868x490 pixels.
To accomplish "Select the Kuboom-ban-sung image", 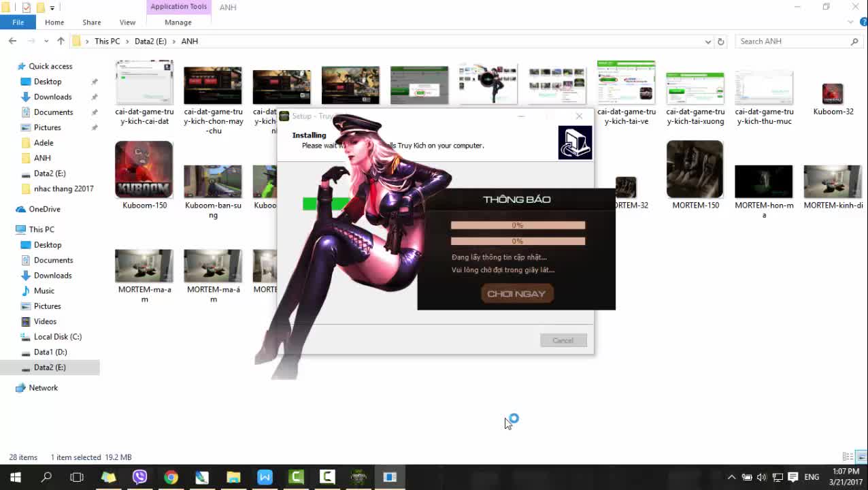I will tap(213, 191).
